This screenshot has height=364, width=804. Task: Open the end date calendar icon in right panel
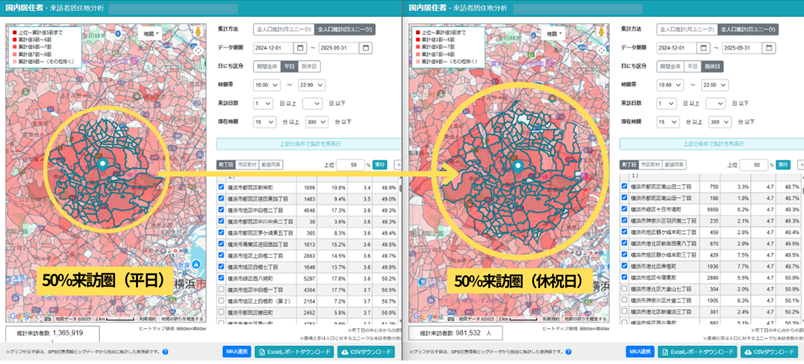[768, 48]
